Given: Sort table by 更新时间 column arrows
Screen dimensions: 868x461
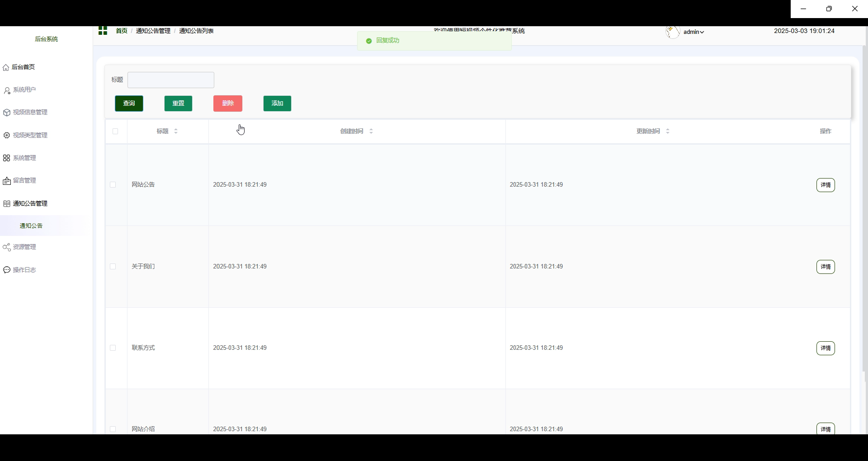Looking at the screenshot, I should click(668, 131).
